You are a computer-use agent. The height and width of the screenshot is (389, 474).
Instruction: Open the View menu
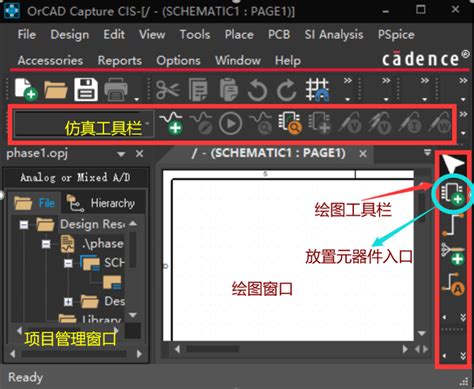152,34
